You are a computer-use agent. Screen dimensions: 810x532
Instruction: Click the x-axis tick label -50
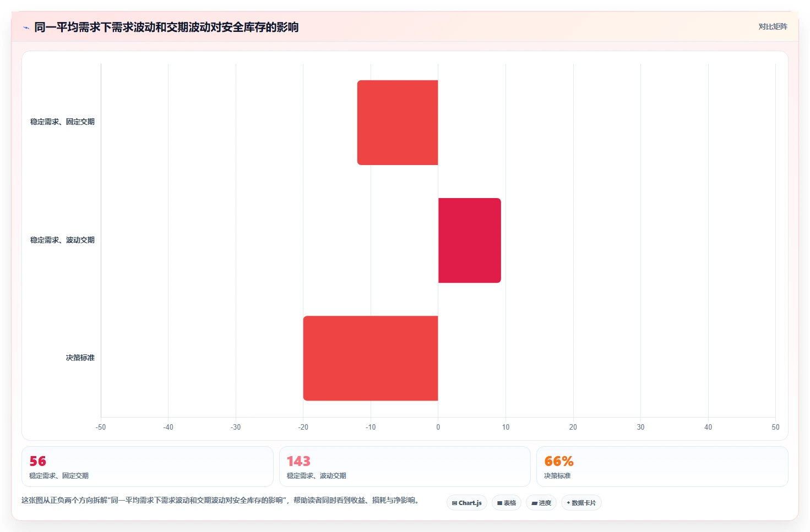pyautogui.click(x=101, y=427)
